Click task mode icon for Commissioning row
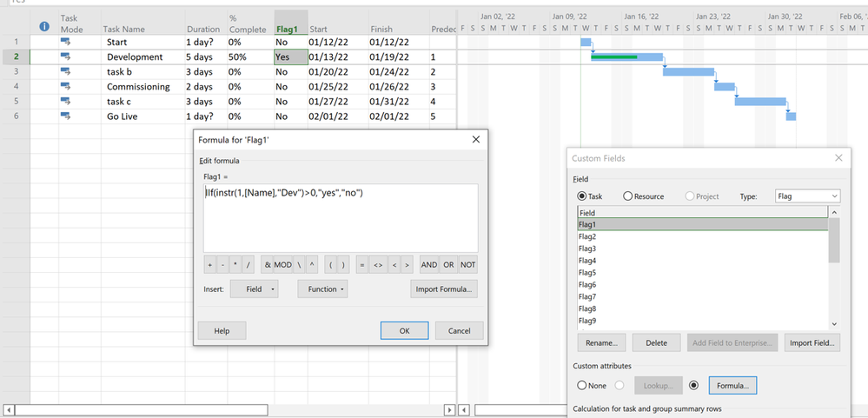The width and height of the screenshot is (868, 418). click(x=65, y=86)
